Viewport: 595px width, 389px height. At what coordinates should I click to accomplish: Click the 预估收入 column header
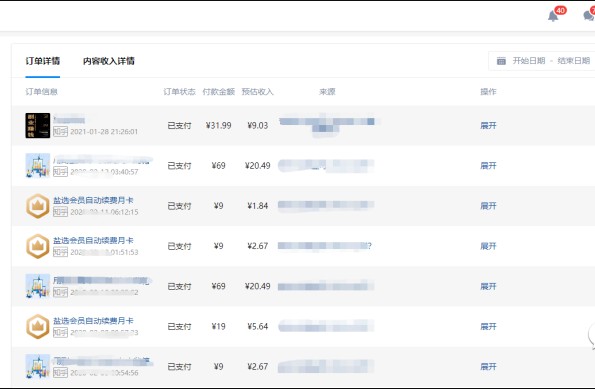point(258,91)
